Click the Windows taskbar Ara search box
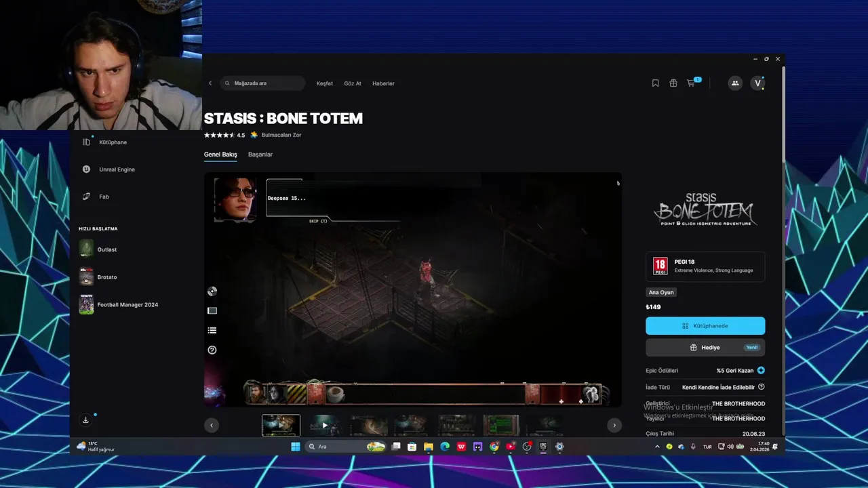This screenshot has width=868, height=488. pyautogui.click(x=346, y=447)
